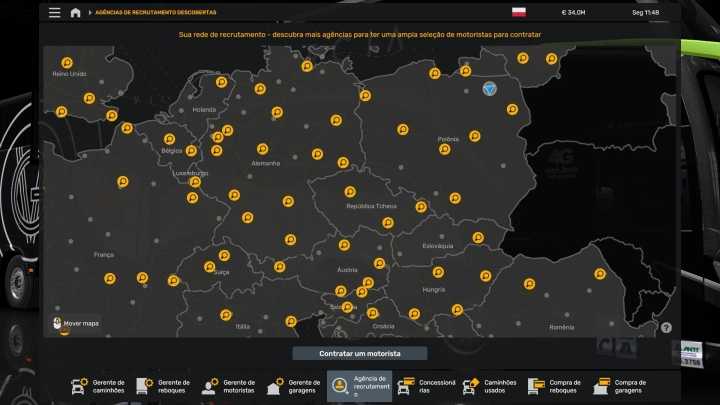Viewport: 720px width, 405px height.
Task: Open Compra de reboques tab
Action: (x=556, y=386)
